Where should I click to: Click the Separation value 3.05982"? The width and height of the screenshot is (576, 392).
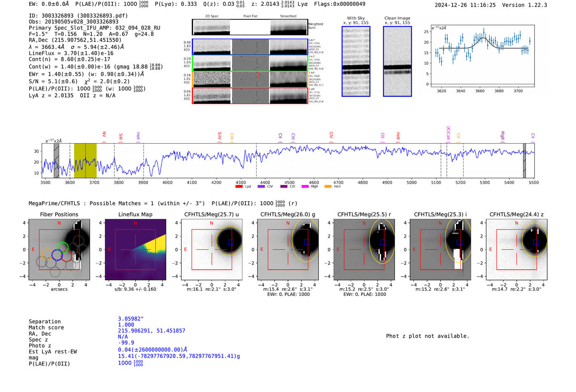pyautogui.click(x=131, y=319)
